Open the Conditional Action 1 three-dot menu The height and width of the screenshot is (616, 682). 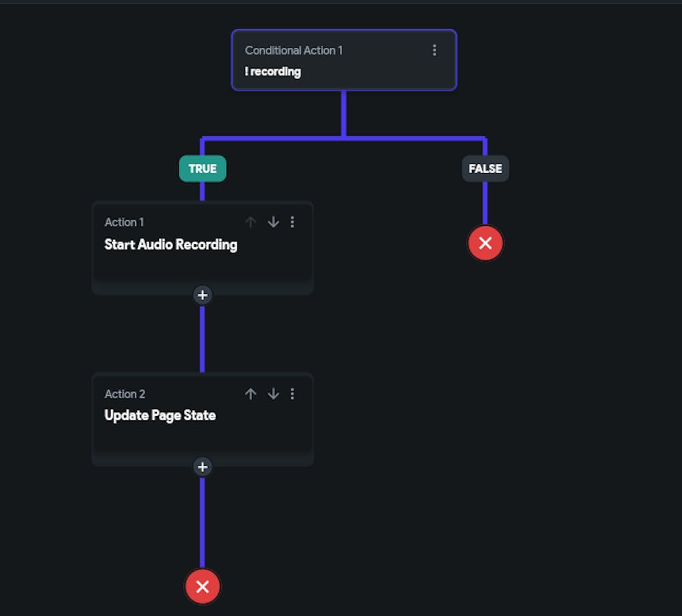tap(434, 50)
